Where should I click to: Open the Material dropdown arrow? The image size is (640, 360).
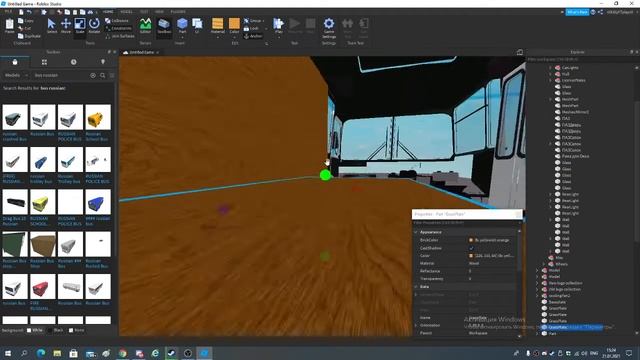pyautogui.click(x=218, y=37)
